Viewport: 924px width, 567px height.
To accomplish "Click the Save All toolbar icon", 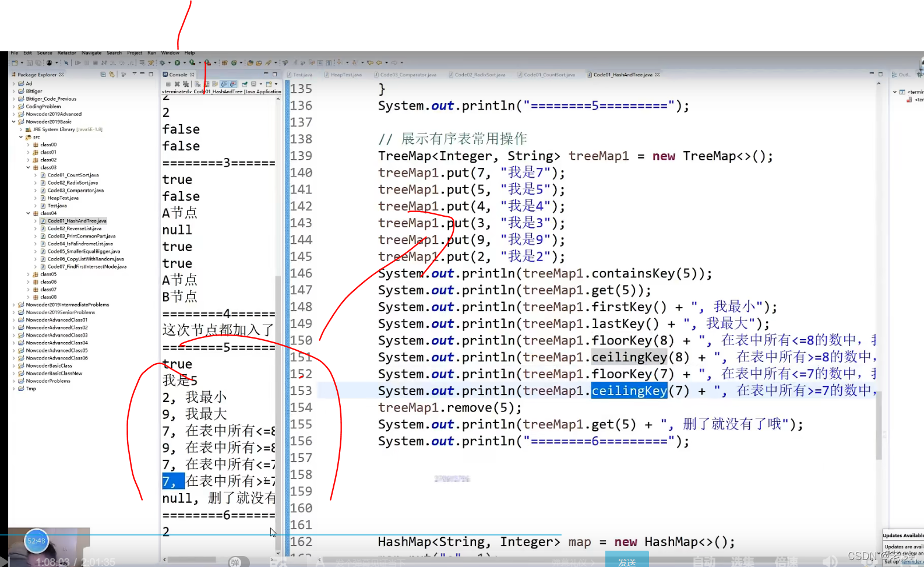I will [38, 63].
